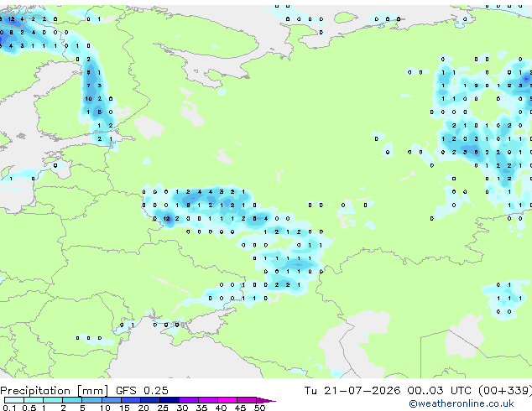Click the date 'Tu 21-07-2026'

pos(352,391)
